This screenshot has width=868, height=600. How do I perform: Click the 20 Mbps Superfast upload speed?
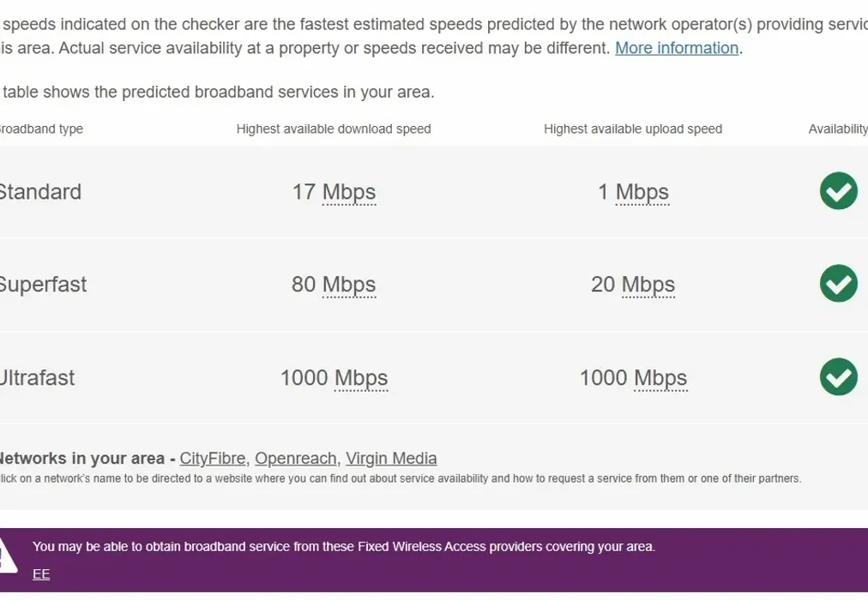pyautogui.click(x=632, y=284)
